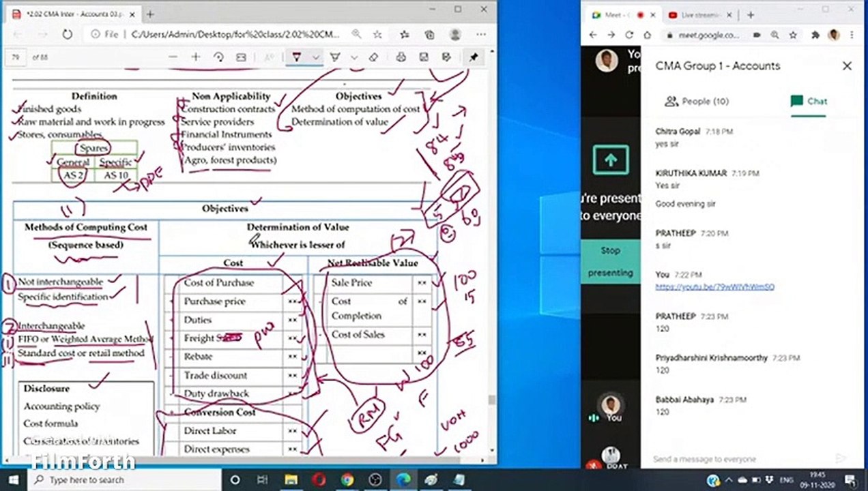This screenshot has height=491, width=868.
Task: Open Windows notification center
Action: pyautogui.click(x=850, y=480)
